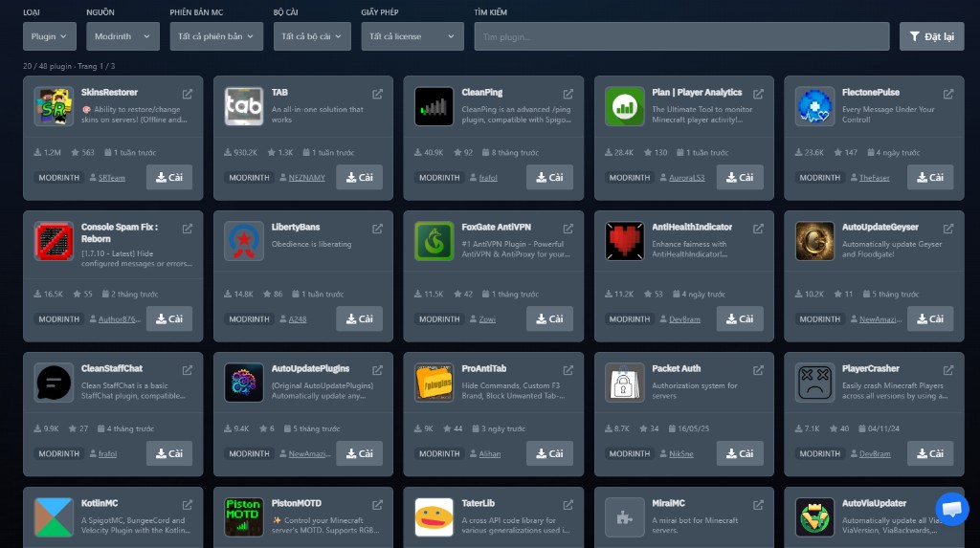Screen dimensions: 980x548
Task: Click the AntiHealthIndicator heart logo
Action: [624, 241]
